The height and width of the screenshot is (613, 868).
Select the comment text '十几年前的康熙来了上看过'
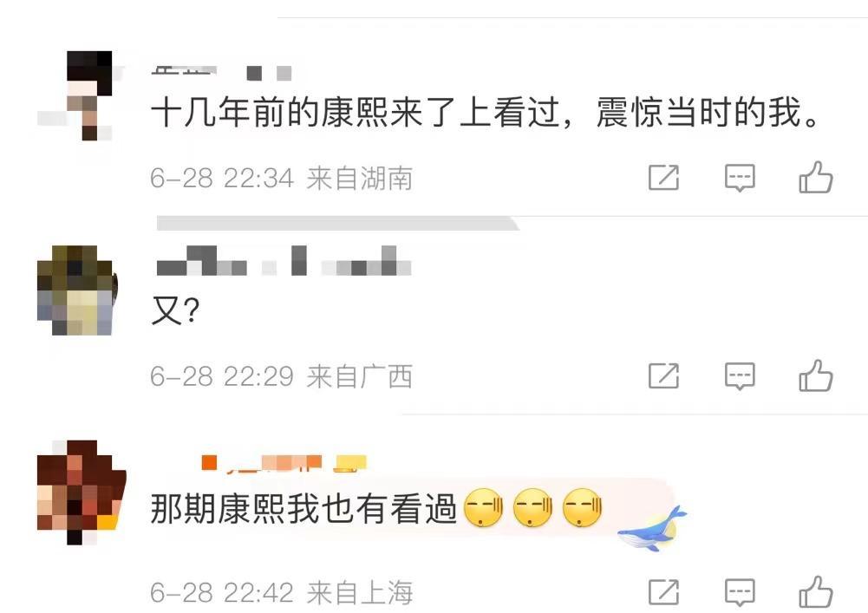click(355, 113)
